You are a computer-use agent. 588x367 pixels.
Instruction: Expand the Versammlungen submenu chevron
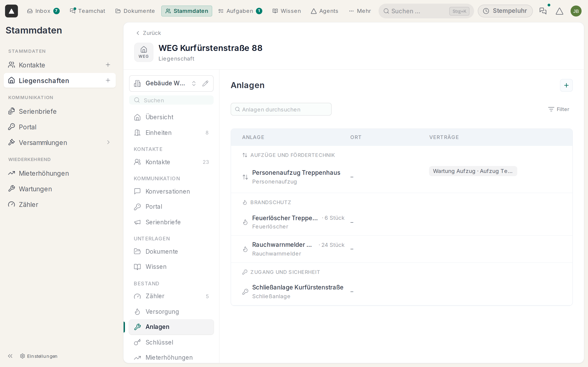point(108,142)
